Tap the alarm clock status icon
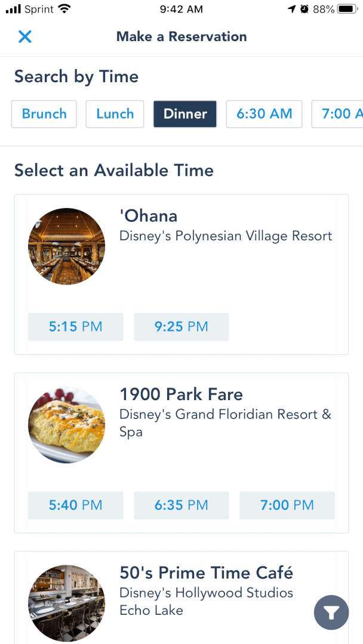 [x=304, y=9]
